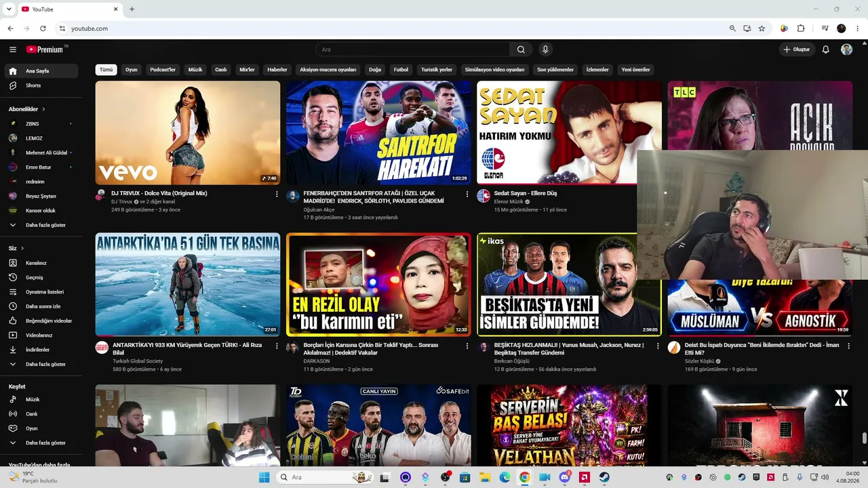This screenshot has width=868, height=488.
Task: Select the Futbol filter chip
Action: tap(401, 70)
